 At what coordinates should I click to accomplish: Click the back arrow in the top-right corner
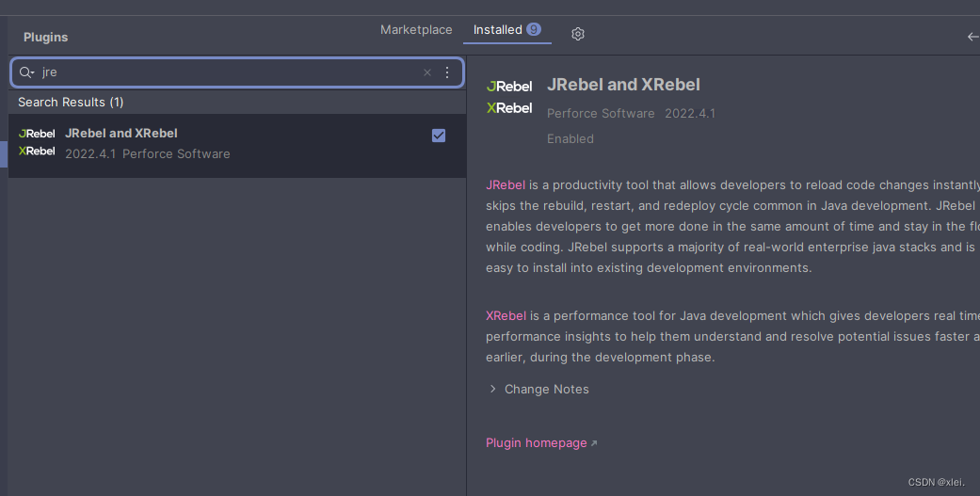[972, 37]
